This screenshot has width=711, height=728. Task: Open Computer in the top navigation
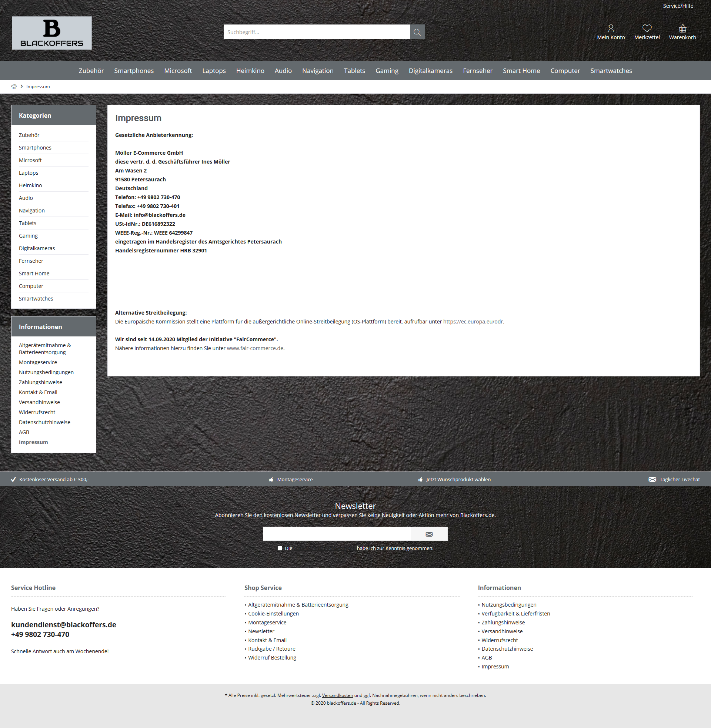point(565,71)
